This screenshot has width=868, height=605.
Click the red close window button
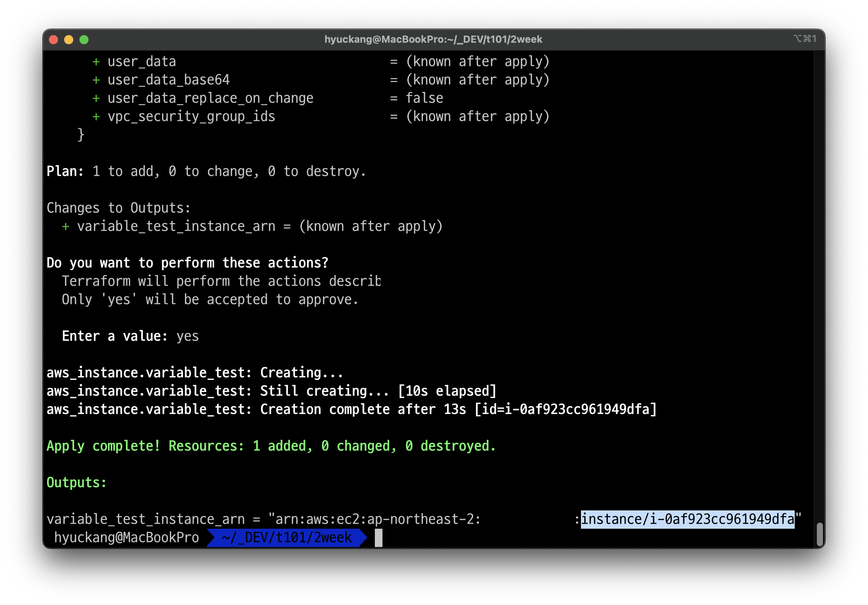53,40
